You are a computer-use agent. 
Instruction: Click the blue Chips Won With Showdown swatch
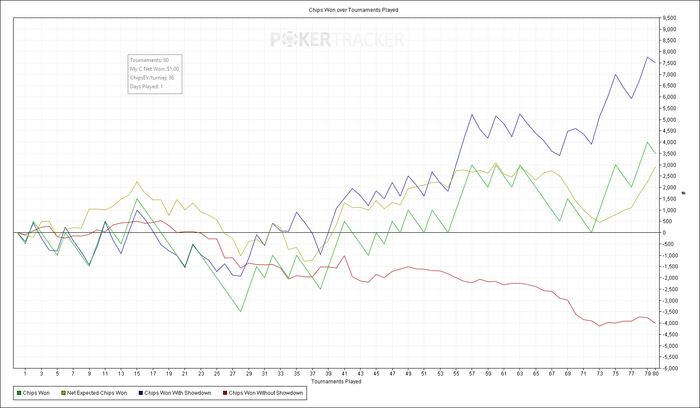[x=141, y=393]
